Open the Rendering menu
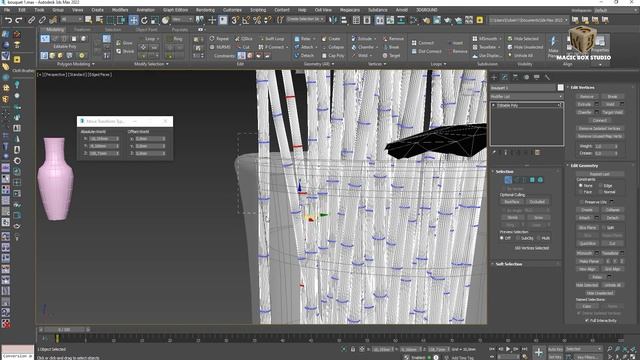 [205, 10]
